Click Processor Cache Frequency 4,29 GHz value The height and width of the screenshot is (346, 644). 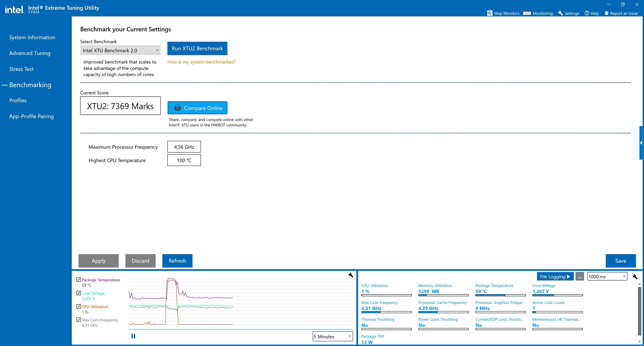428,308
